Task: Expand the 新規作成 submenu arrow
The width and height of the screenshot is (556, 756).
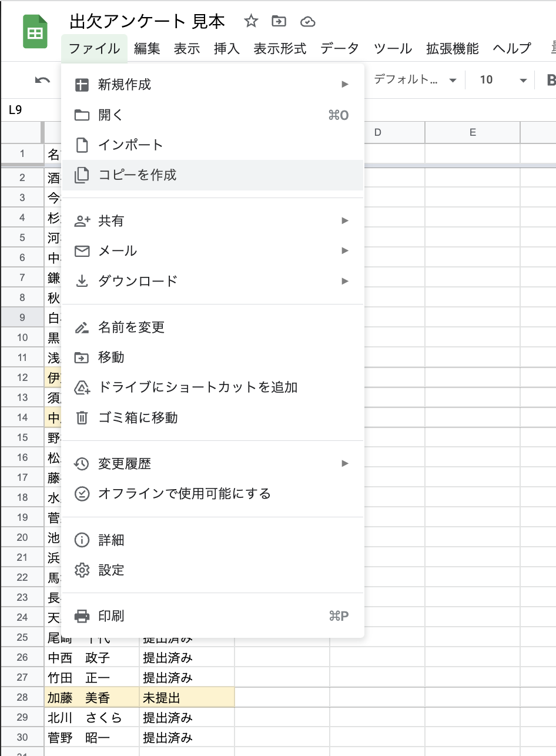Action: 344,84
